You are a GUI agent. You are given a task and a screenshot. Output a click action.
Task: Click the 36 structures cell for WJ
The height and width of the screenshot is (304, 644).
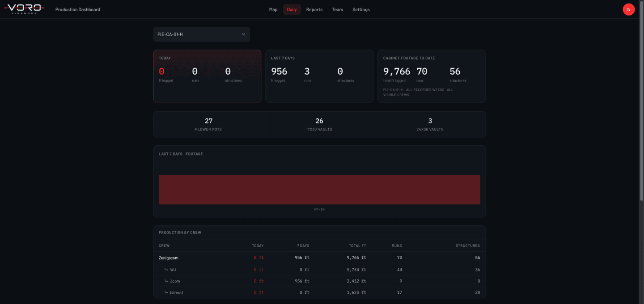[478, 270]
